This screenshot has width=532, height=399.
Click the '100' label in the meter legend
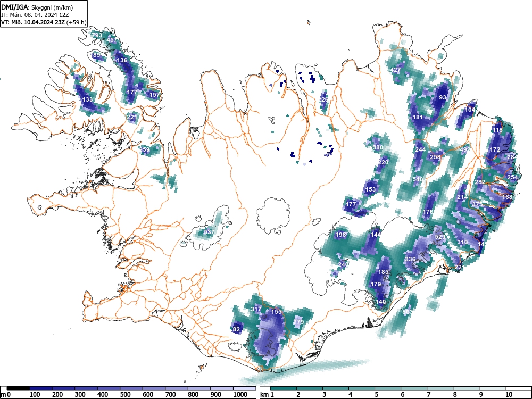[35, 395]
